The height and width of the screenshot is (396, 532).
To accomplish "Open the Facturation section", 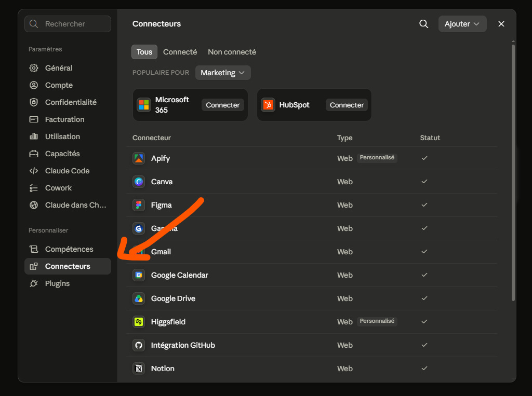I will pyautogui.click(x=68, y=119).
